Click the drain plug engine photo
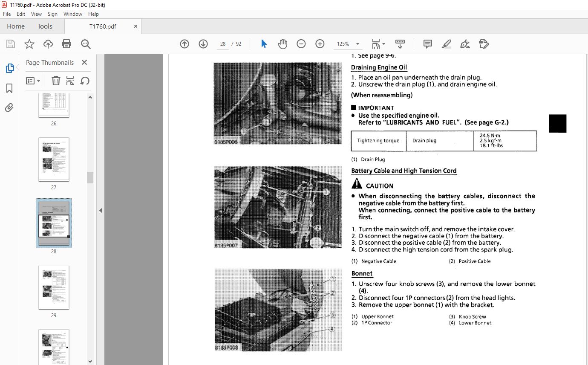Viewport: 588px width, 365px height. click(277, 104)
